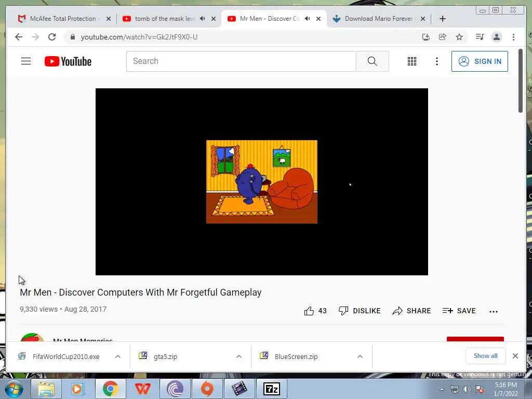Close the downloads bar
Viewport: 532px width, 399px height.
[x=515, y=356]
